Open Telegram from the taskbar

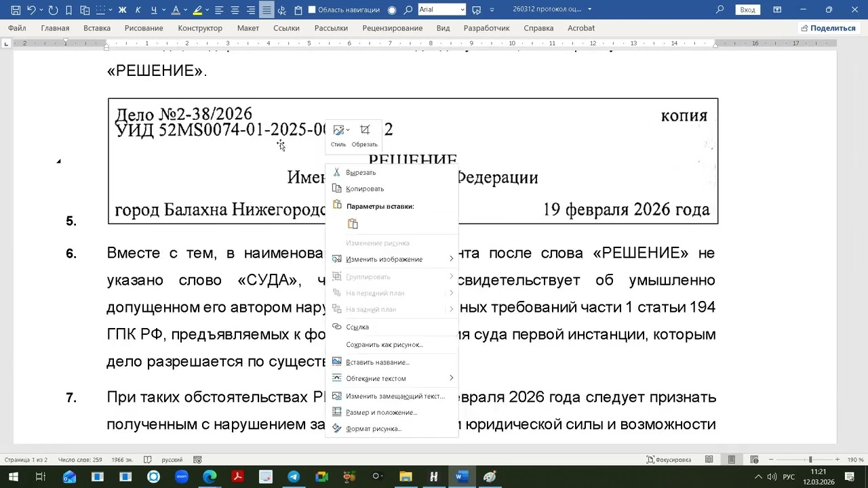point(294,476)
